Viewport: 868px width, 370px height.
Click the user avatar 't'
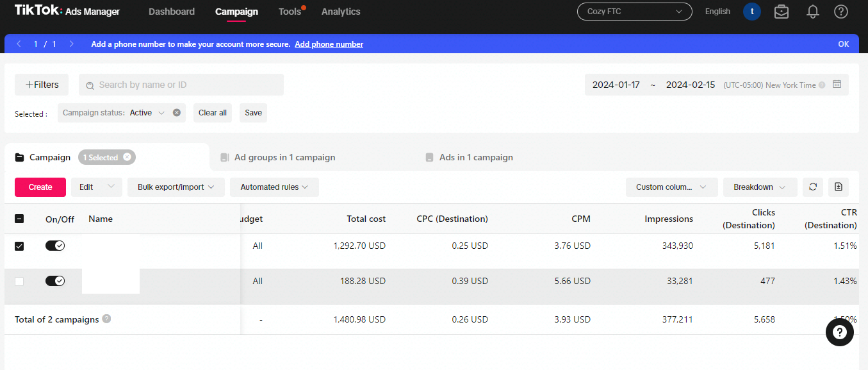click(752, 12)
